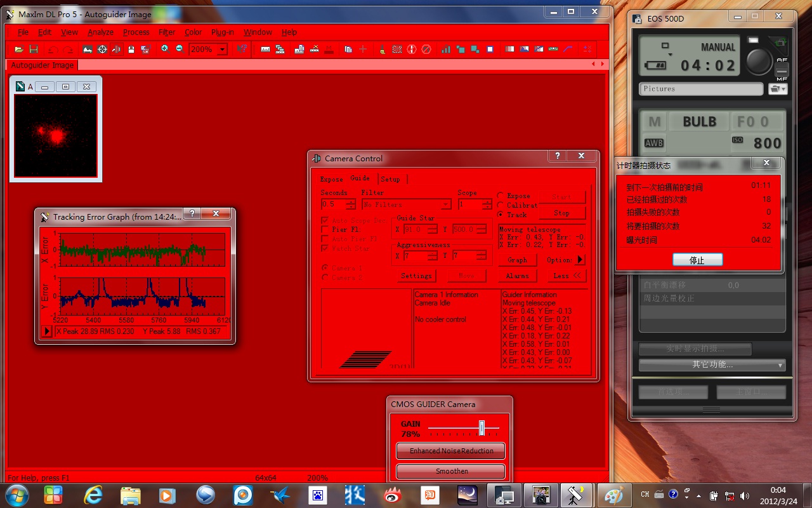
Task: Toggle the Pier Flip checkbox
Action: click(x=325, y=229)
